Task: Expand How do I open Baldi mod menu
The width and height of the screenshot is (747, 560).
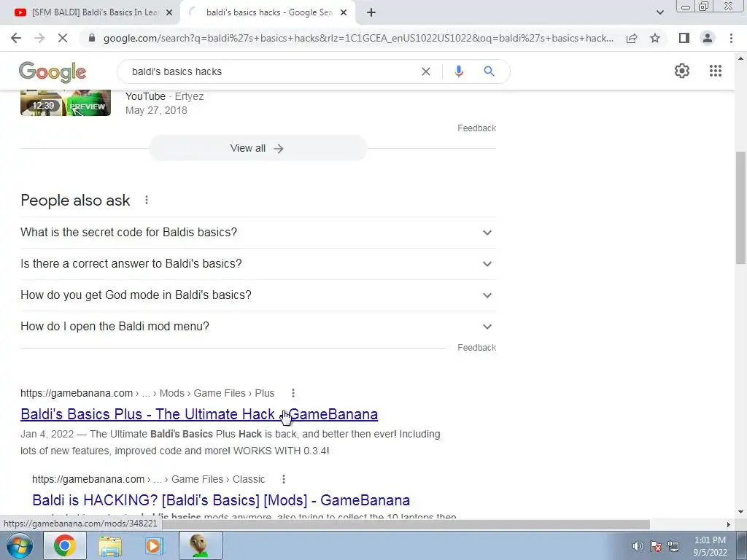Action: tap(258, 327)
